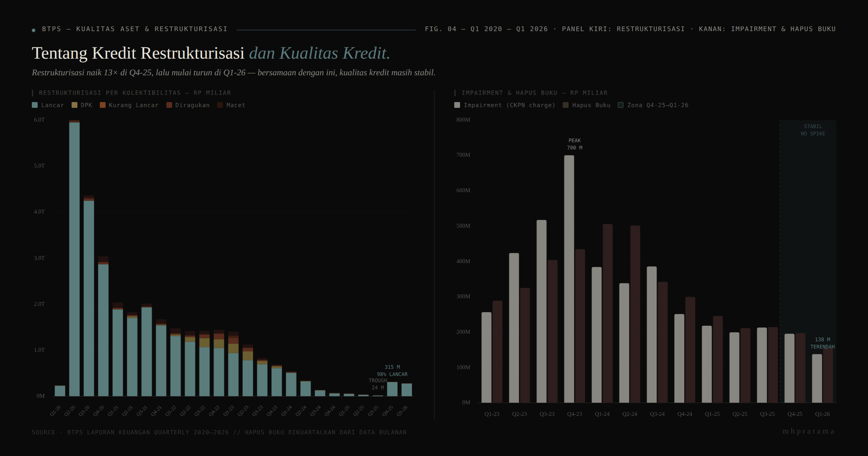Viewport: 868px width, 456px height.
Task: Click the 315 M 98% LANCAR annotation
Action: click(x=392, y=371)
